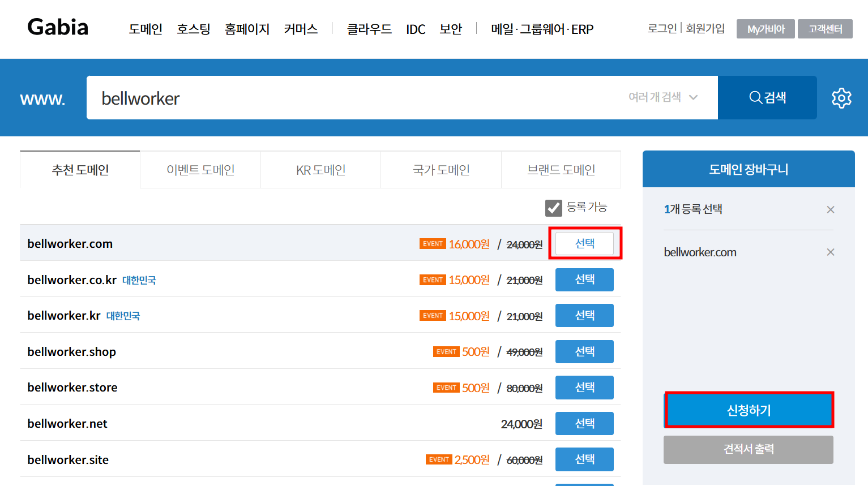868x486 pixels.
Task: Switch to the 추천 도메인 tab
Action: [x=80, y=170]
